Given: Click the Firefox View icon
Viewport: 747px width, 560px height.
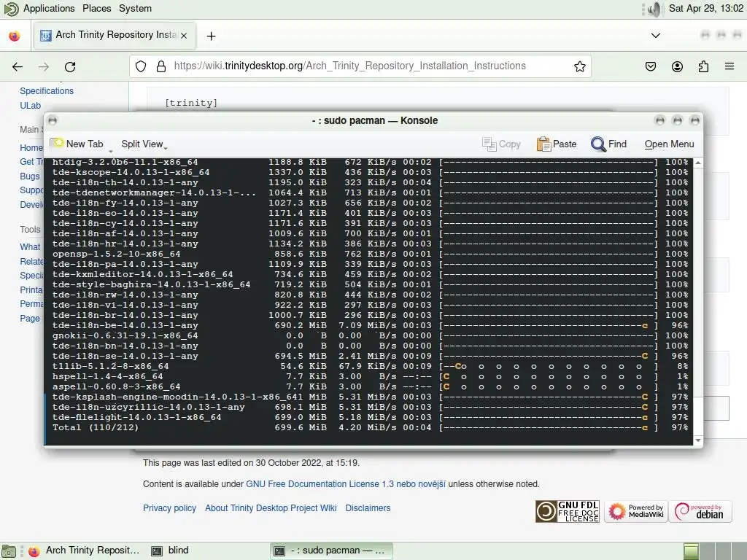Looking at the screenshot, I should pos(15,36).
